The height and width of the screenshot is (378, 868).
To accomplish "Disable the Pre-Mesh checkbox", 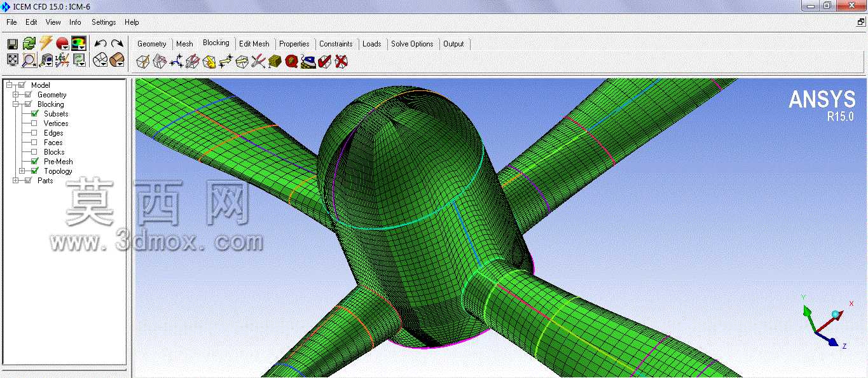I will coord(35,162).
